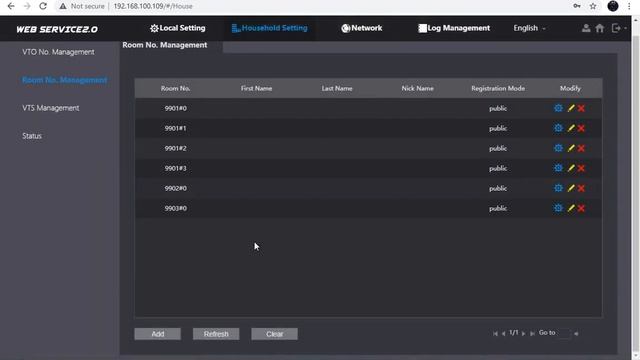Viewport: 640px width, 360px height.
Task: Go to home via the house icon
Action: click(x=600, y=28)
